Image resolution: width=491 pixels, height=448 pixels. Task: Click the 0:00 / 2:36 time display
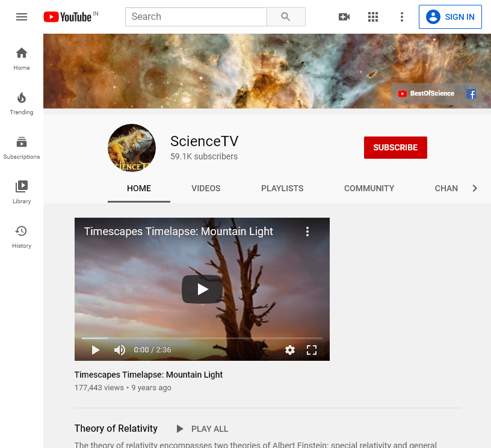point(152,350)
